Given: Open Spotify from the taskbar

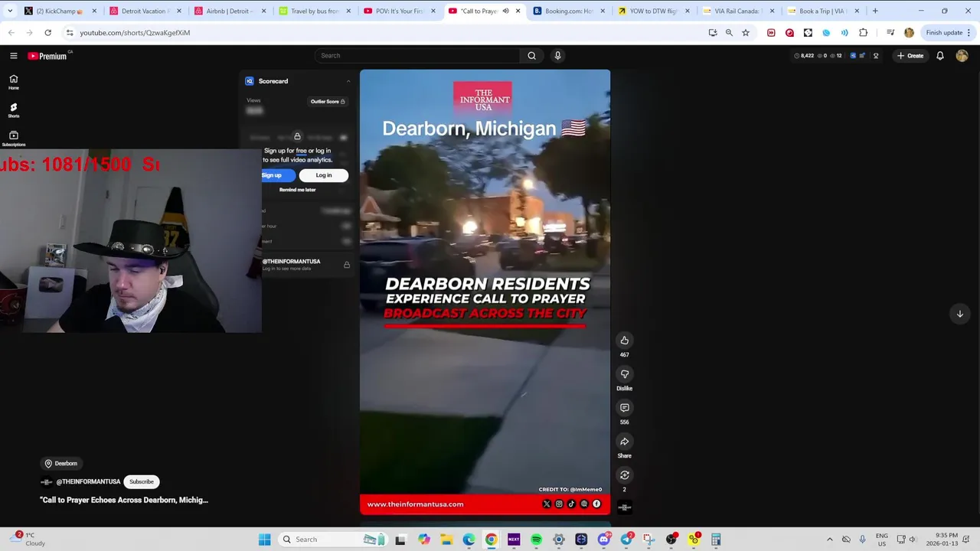Looking at the screenshot, I should 536,540.
